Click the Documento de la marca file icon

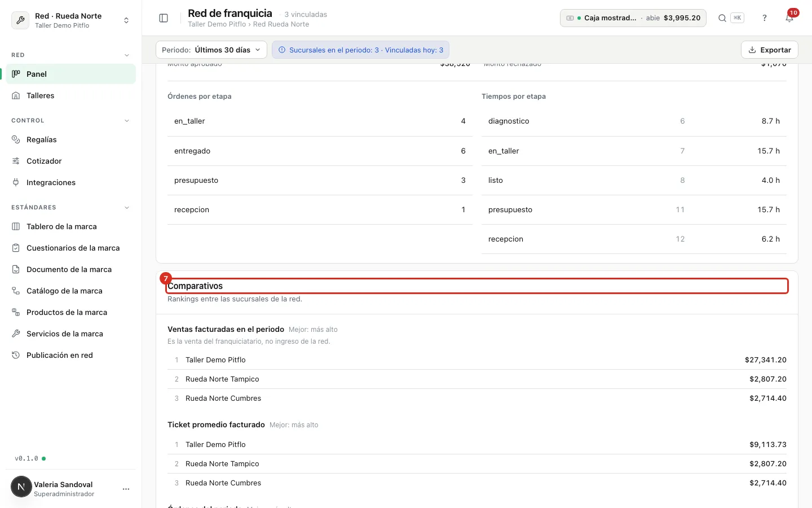coord(16,269)
